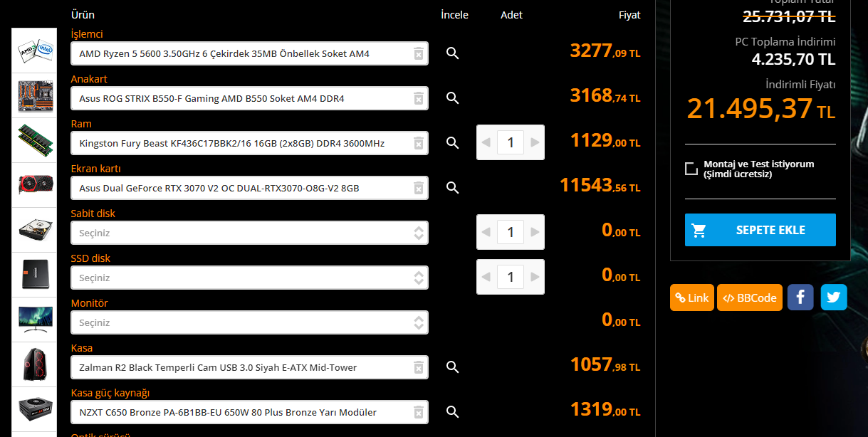Open the Kasa Zalman R2 selection box
Image resolution: width=868 pixels, height=437 pixels.
pos(250,367)
